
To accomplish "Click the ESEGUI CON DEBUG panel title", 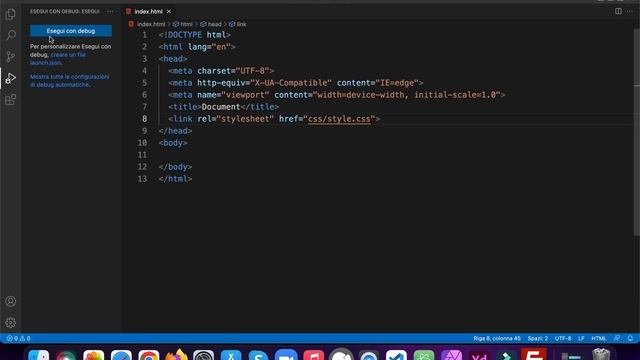I will pyautogui.click(x=64, y=11).
